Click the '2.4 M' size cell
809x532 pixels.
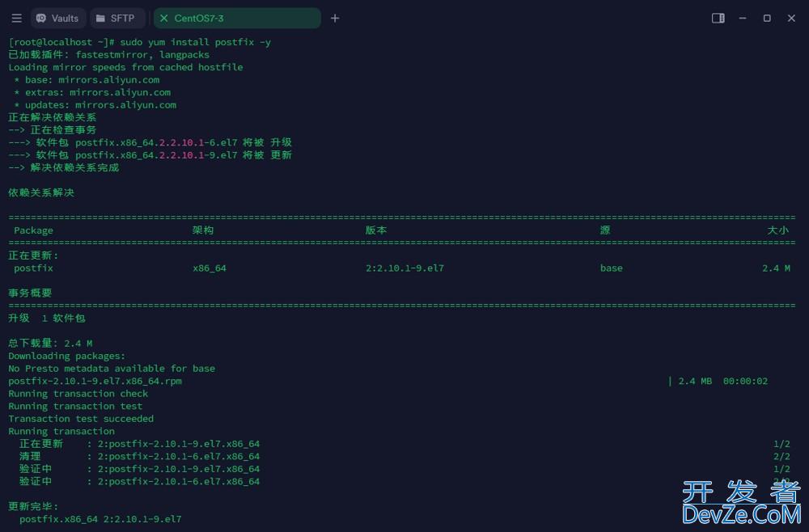tap(776, 268)
